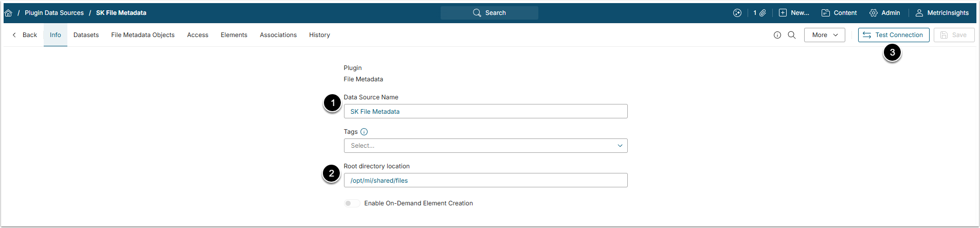The height and width of the screenshot is (228, 980).
Task: Open the AI assistant icon in header
Action: pos(737,13)
